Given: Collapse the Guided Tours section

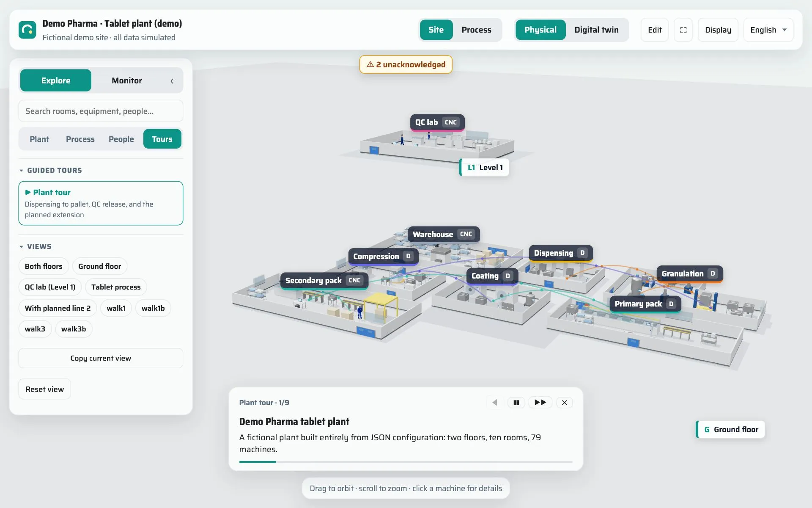Looking at the screenshot, I should [x=51, y=170].
